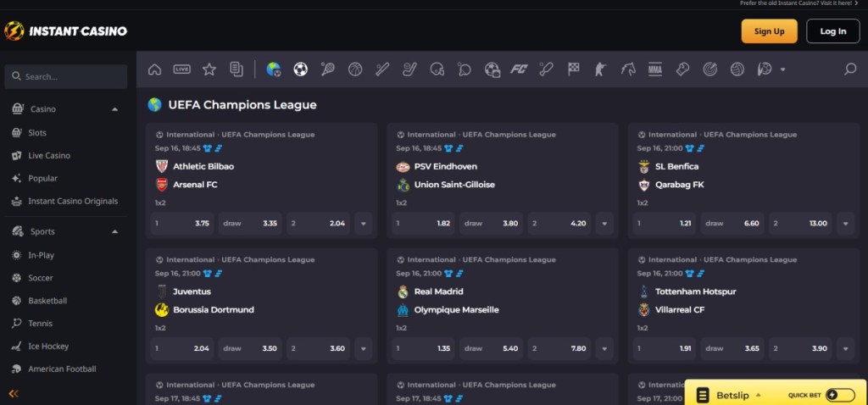
Task: Collapse the Casino sidebar section
Action: click(114, 109)
